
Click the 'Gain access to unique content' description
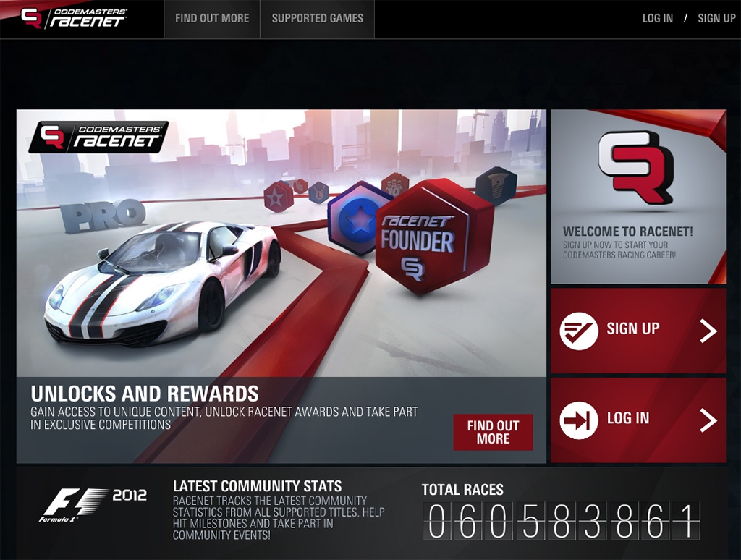coord(224,418)
